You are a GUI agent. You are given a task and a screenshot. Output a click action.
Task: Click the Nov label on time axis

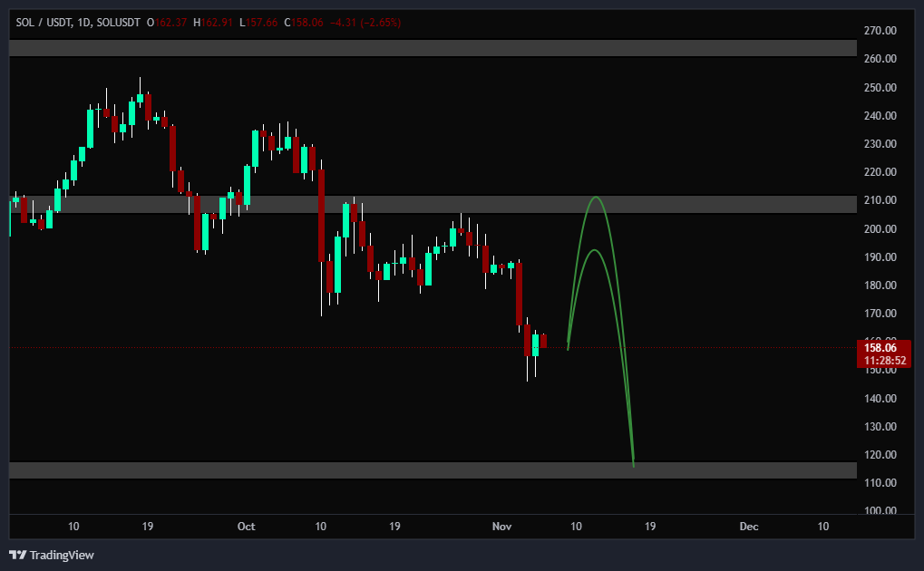501,526
